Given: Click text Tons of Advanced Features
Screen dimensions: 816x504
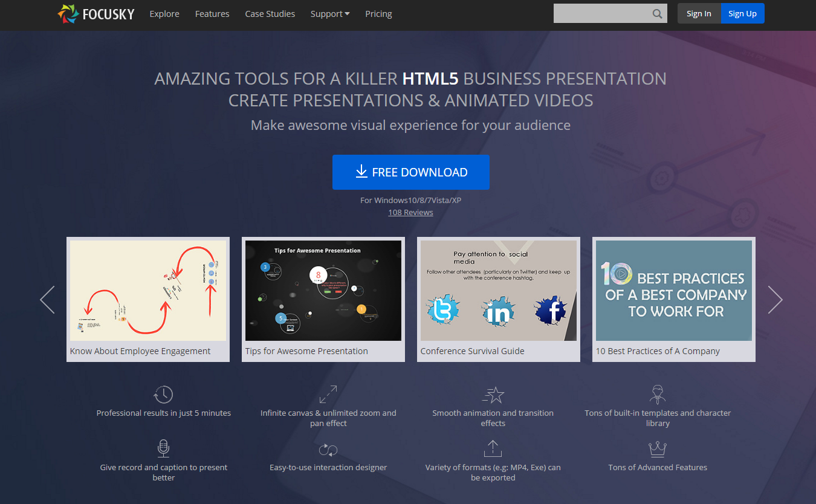Looking at the screenshot, I should point(658,468).
